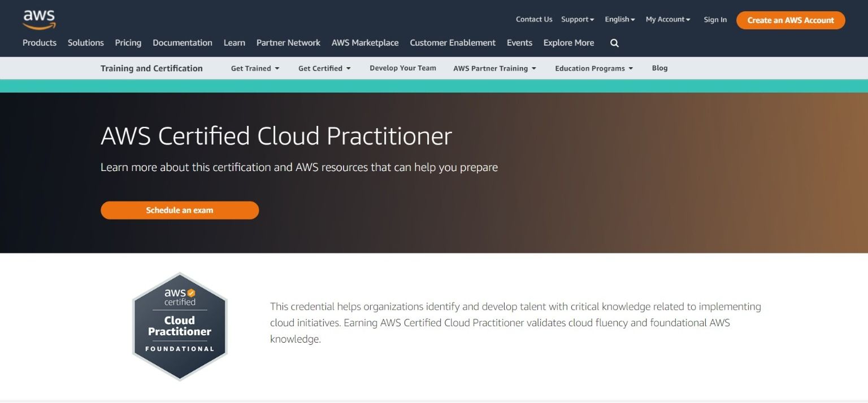Click Create an AWS Account
The height and width of the screenshot is (403, 868).
coord(790,20)
